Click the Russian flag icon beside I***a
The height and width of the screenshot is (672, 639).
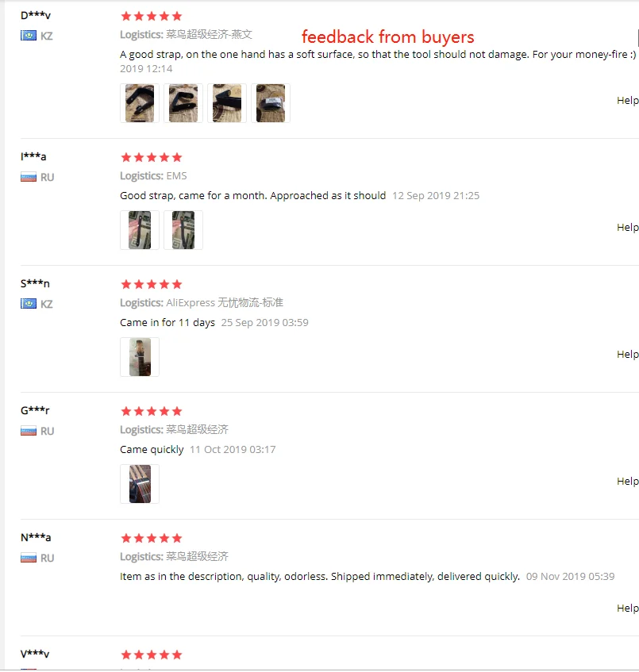click(x=29, y=177)
